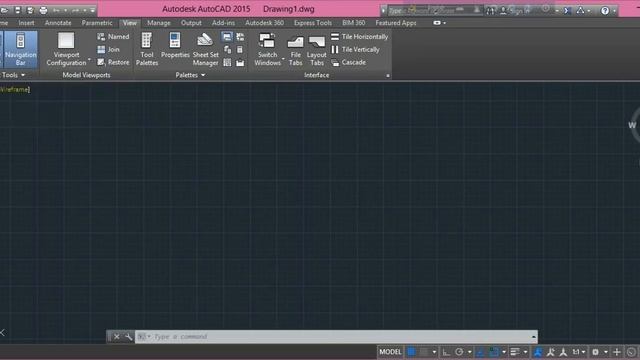
Task: Switch to the Manage tab
Action: point(159,23)
